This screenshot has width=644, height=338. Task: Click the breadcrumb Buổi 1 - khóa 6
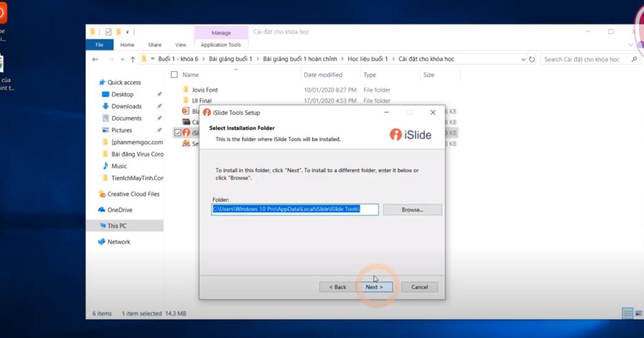[178, 59]
